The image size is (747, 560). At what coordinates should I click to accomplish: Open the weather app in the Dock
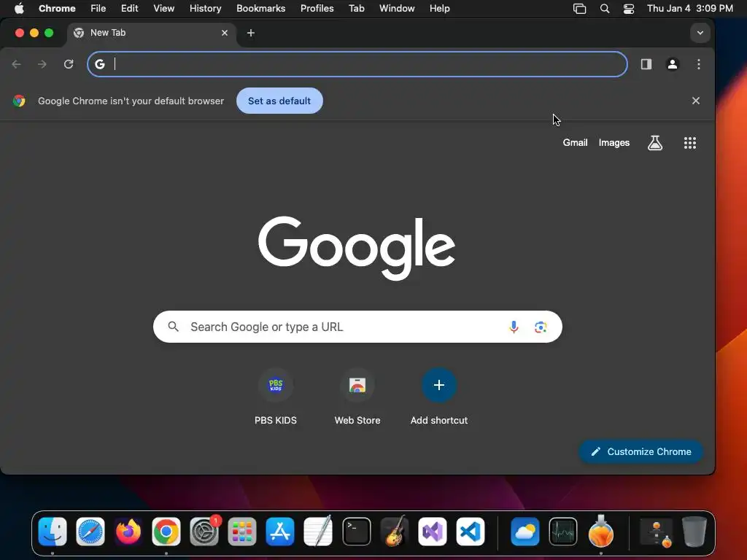coord(525,532)
